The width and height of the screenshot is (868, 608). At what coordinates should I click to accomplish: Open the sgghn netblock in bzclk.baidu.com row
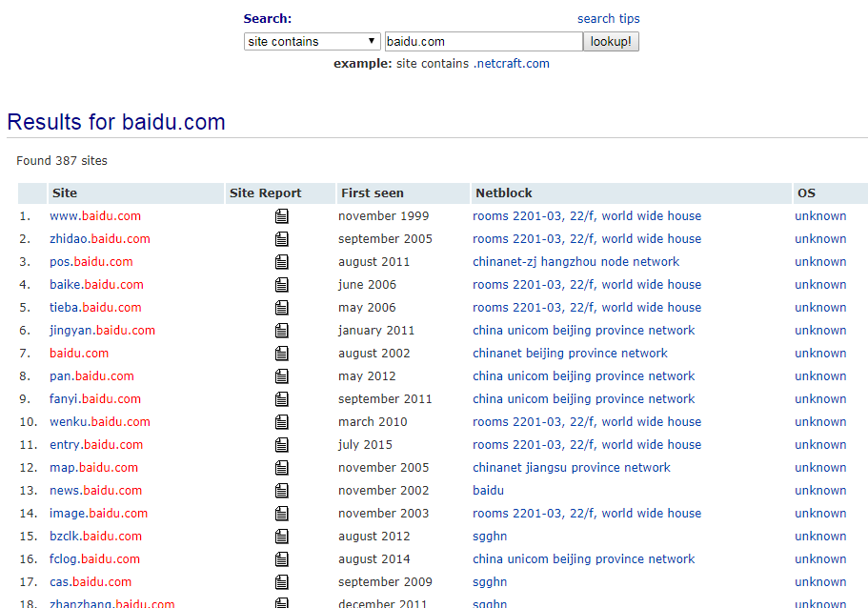click(490, 537)
